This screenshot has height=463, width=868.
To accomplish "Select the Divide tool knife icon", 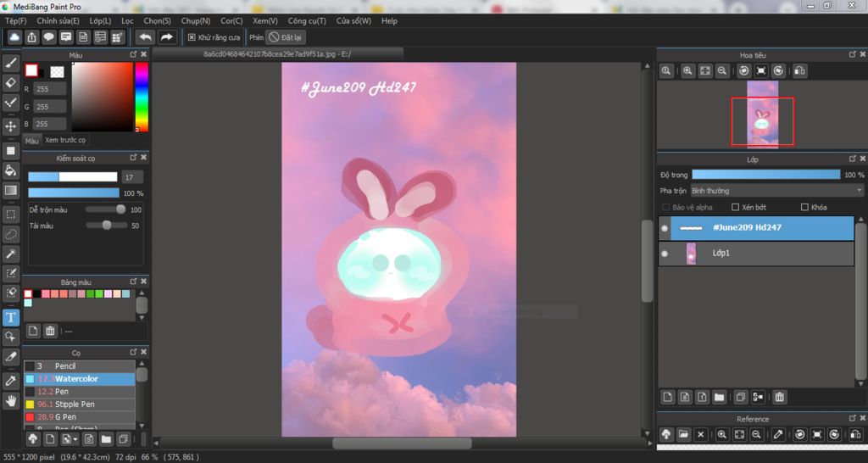I will click(10, 357).
